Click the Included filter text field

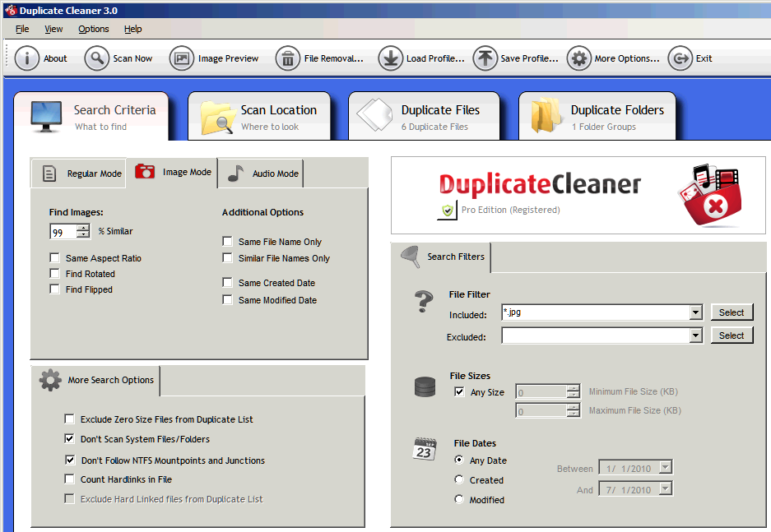[x=596, y=312]
